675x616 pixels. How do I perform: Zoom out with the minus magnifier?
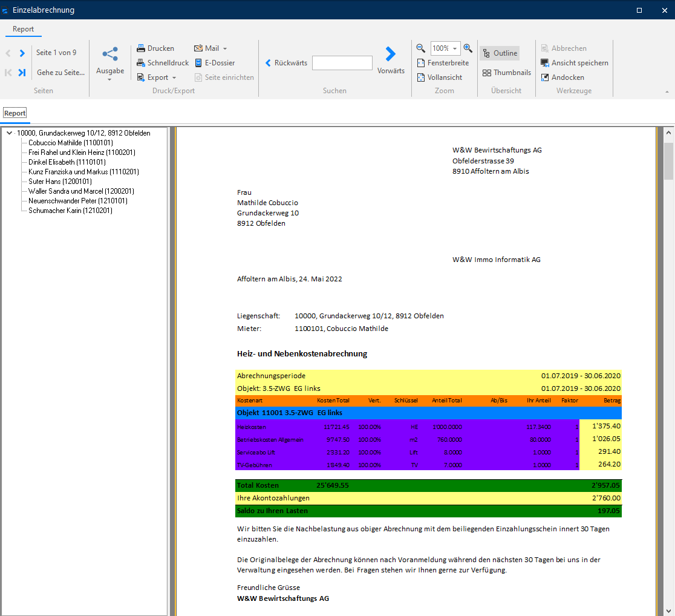coord(420,48)
